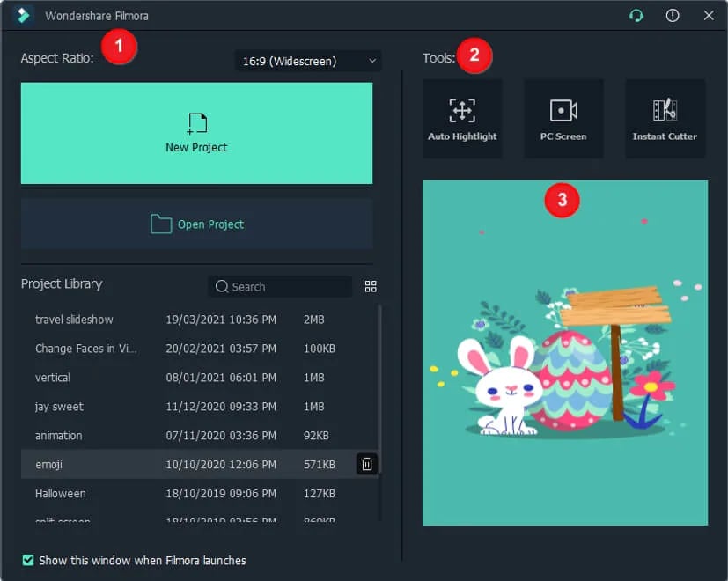Create a New Project
The width and height of the screenshot is (728, 581).
click(196, 133)
